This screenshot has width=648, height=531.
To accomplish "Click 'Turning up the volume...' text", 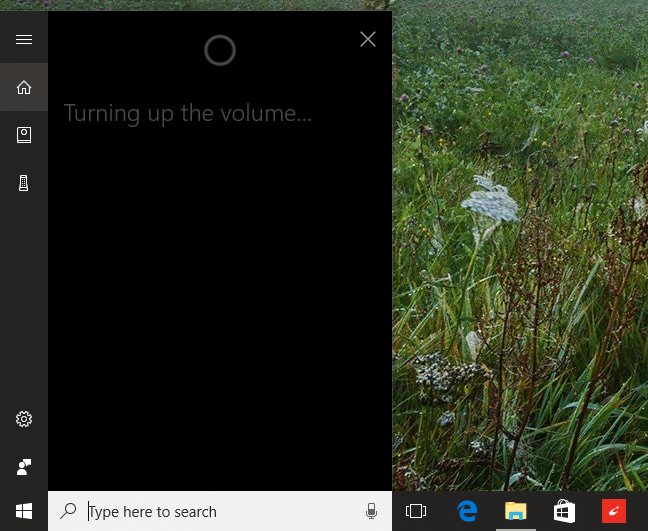I will 188,114.
